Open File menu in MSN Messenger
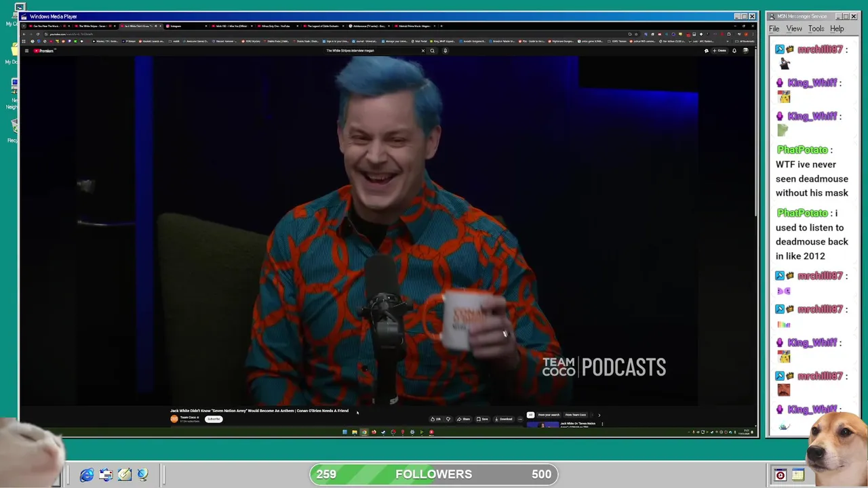The width and height of the screenshot is (868, 488). [774, 29]
